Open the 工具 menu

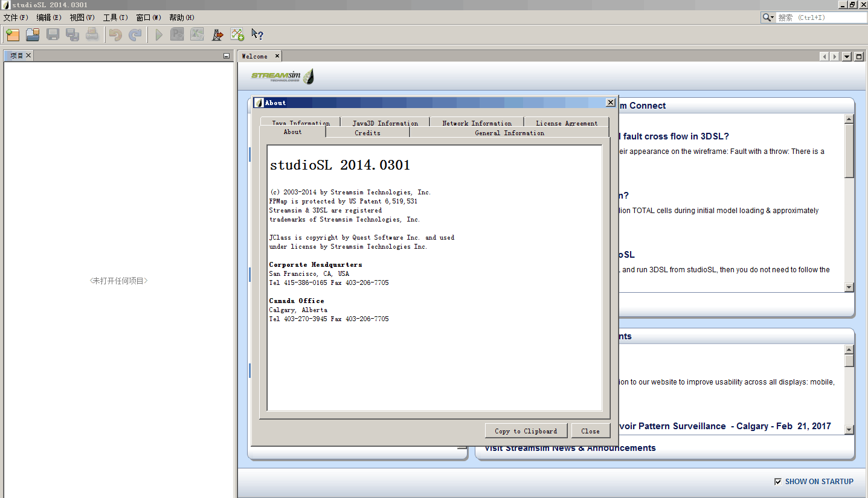[115, 18]
